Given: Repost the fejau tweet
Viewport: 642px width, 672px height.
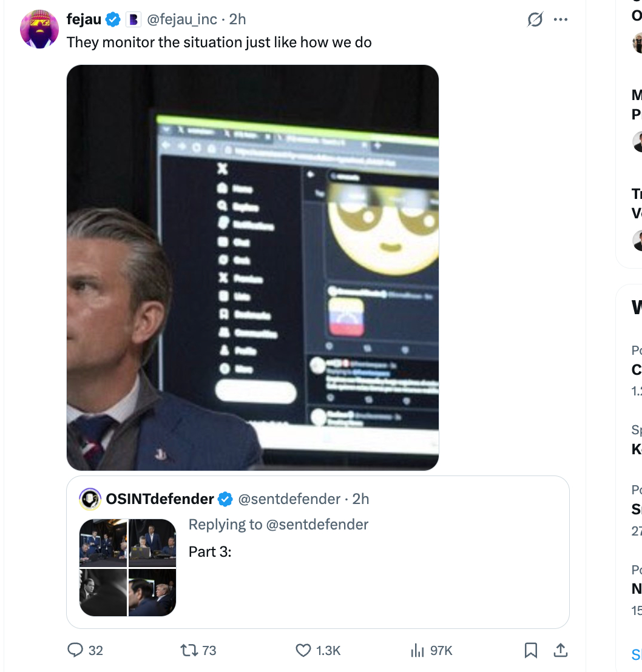Looking at the screenshot, I should click(x=189, y=650).
